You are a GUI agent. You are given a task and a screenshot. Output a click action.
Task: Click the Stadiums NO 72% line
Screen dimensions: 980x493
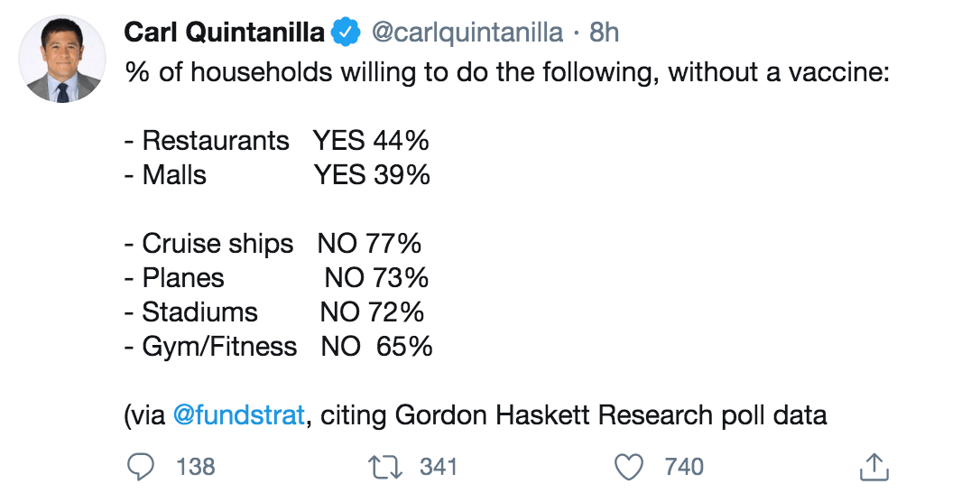274,312
